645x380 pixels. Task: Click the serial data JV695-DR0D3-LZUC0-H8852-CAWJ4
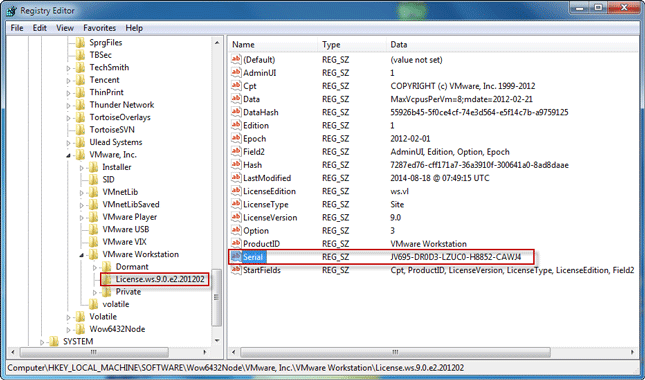[x=456, y=257]
